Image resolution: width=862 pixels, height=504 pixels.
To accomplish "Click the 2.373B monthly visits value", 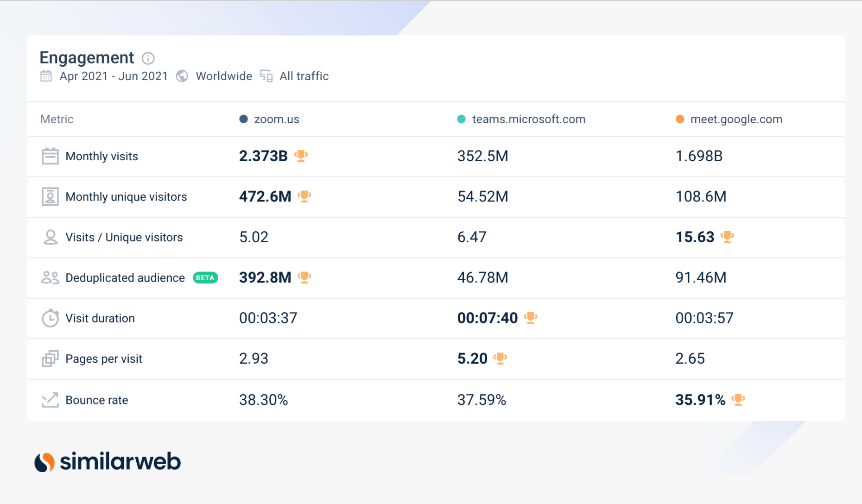I will click(x=263, y=156).
